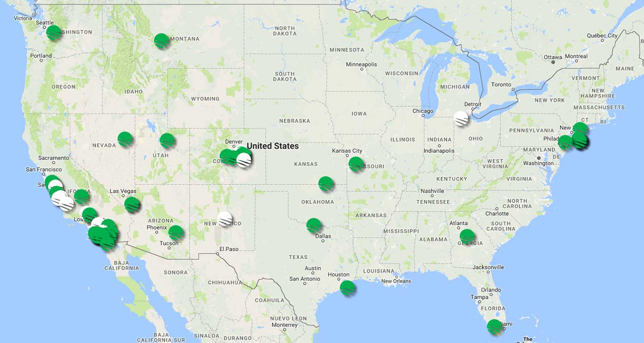Open the green marker in Connecticut
This screenshot has height=343, width=644.
click(580, 129)
